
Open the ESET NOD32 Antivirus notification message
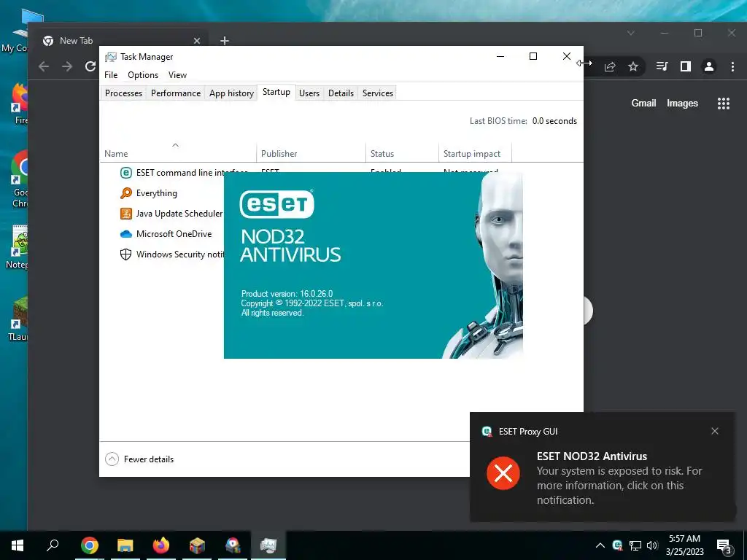pyautogui.click(x=619, y=478)
